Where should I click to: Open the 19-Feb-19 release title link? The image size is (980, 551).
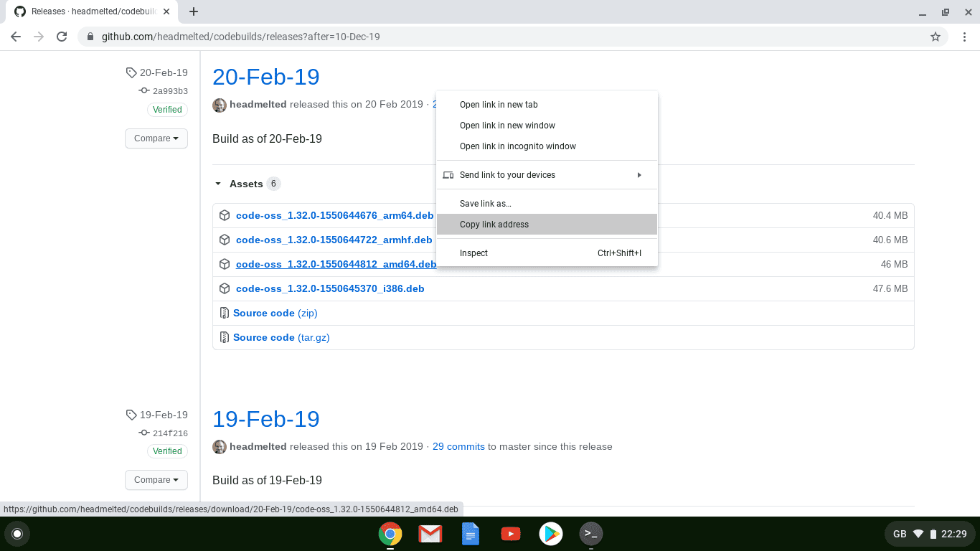tap(266, 419)
